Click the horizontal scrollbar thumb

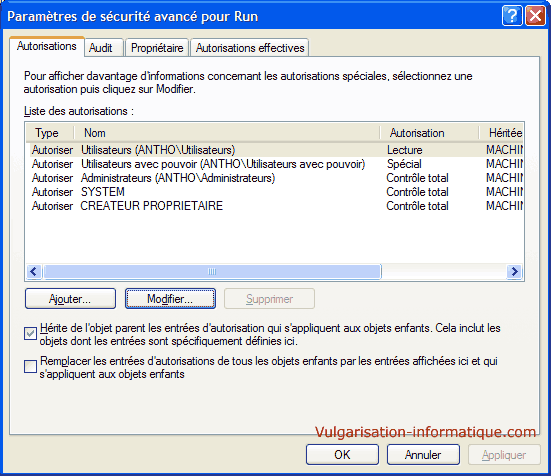(212, 272)
